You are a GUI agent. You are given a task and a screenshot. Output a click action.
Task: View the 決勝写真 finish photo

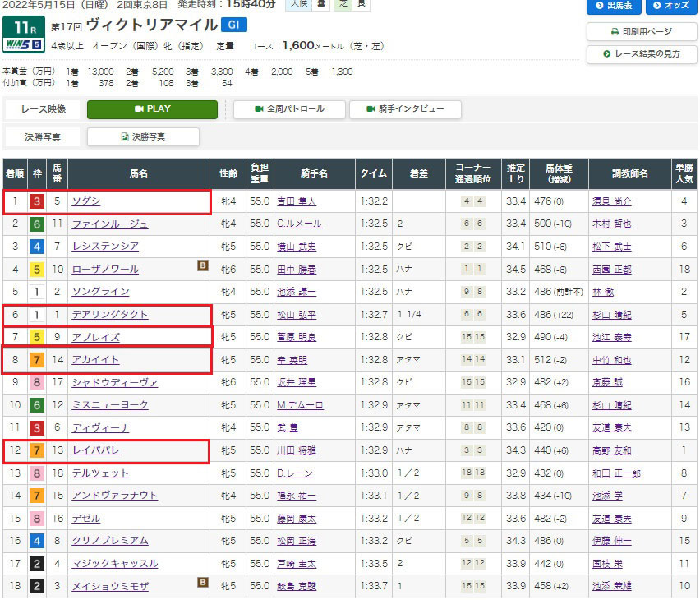coord(143,136)
